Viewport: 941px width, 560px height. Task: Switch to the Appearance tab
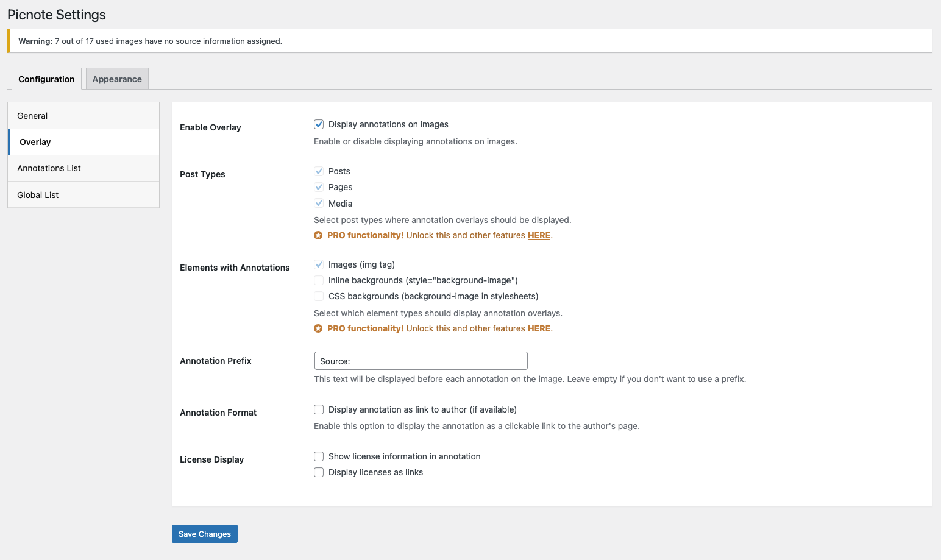tap(116, 79)
